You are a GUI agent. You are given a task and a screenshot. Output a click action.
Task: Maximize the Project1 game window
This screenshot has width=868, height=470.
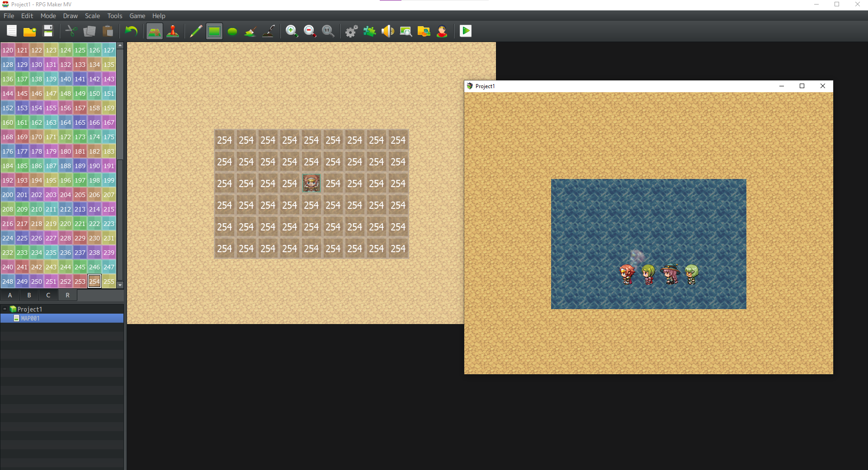[802, 86]
